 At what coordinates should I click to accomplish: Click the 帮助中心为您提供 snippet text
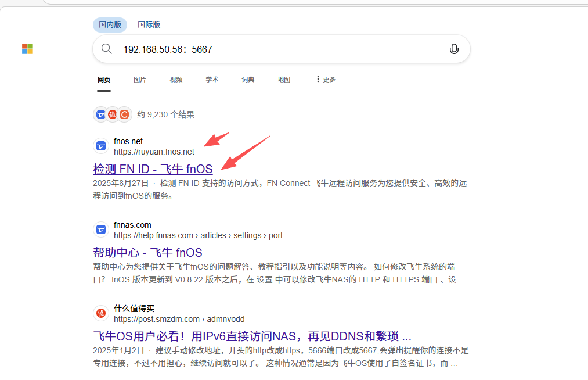[x=278, y=273]
